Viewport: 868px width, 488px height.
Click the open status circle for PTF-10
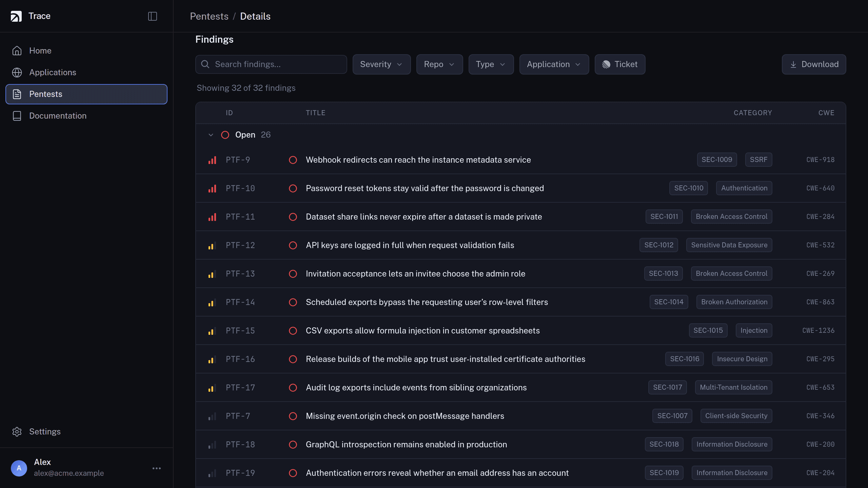click(x=293, y=188)
